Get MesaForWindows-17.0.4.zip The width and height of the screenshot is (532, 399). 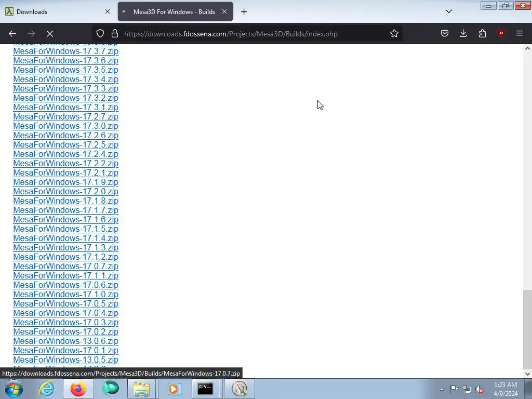(66, 313)
